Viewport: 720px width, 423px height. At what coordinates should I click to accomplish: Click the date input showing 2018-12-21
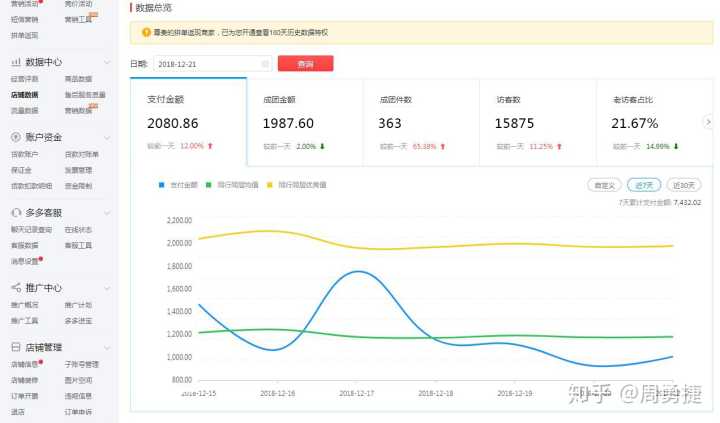(x=205, y=64)
